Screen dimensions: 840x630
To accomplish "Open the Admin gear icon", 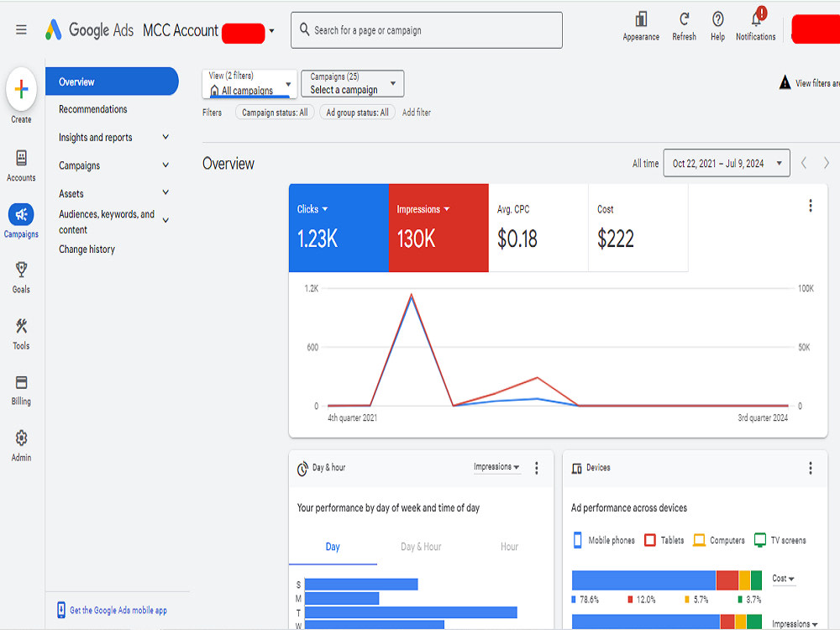I will pos(22,438).
